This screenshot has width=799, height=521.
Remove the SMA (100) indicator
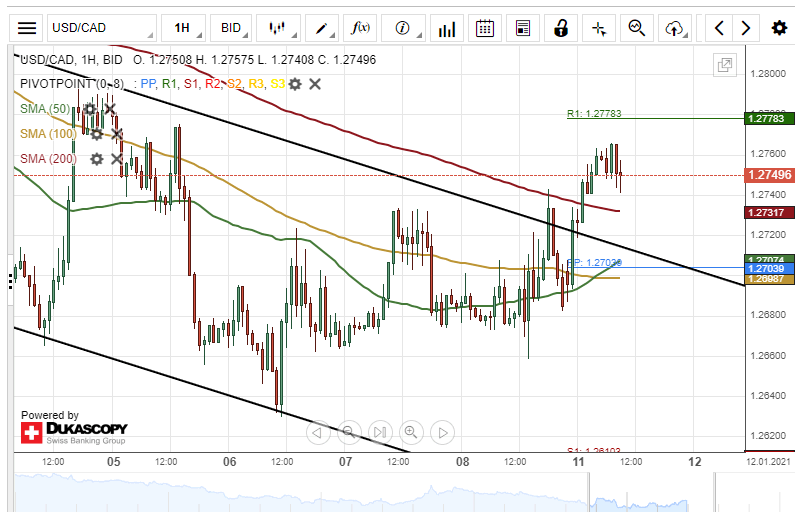[117, 134]
